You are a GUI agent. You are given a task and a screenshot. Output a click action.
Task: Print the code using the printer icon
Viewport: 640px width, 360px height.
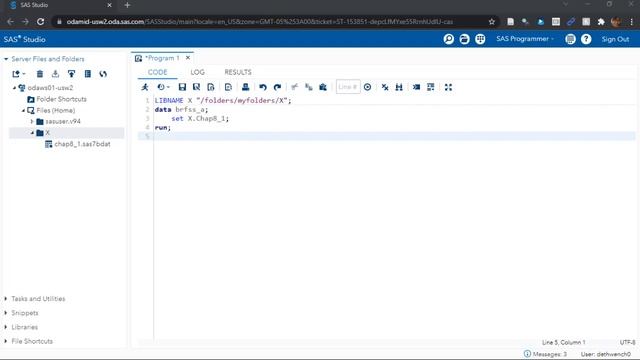point(245,87)
